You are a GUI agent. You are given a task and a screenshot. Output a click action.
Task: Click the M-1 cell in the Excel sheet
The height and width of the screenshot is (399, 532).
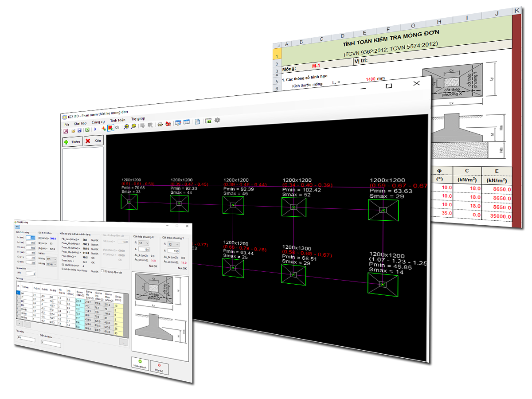tap(316, 66)
